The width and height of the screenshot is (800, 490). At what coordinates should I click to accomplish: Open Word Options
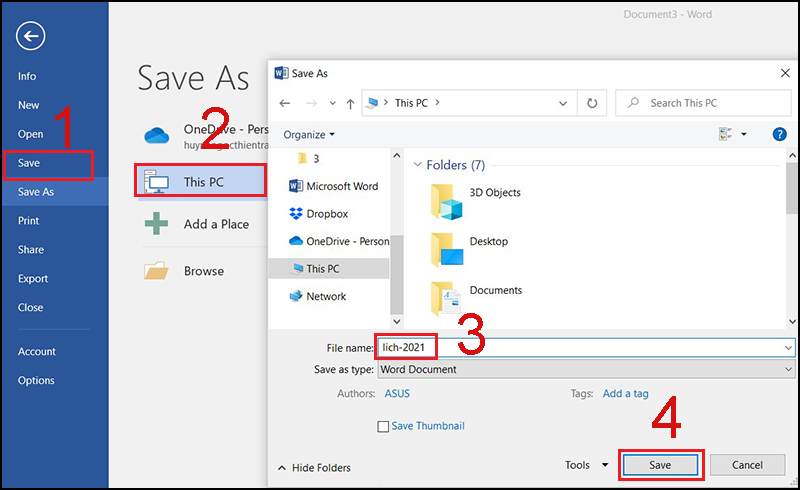[x=36, y=381]
